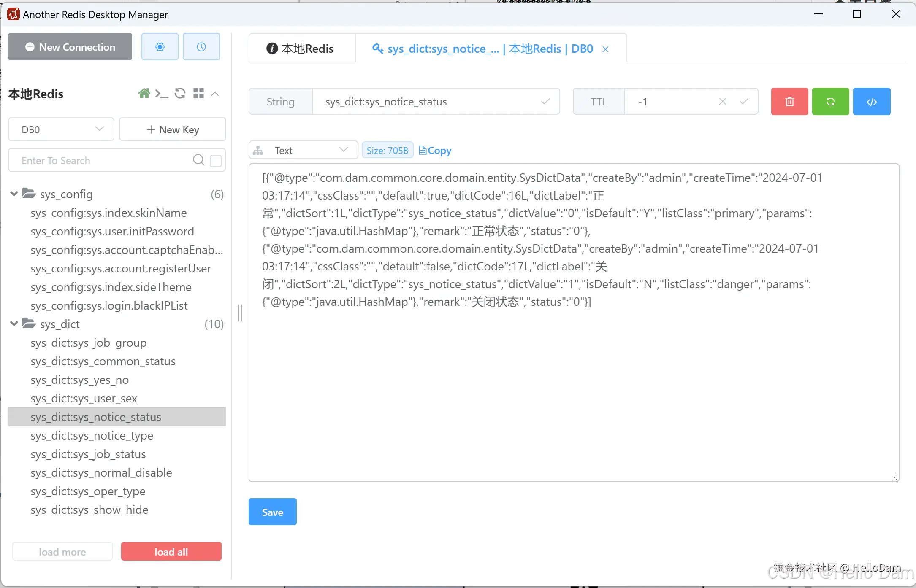Delete key with the red trash button

pyautogui.click(x=789, y=102)
